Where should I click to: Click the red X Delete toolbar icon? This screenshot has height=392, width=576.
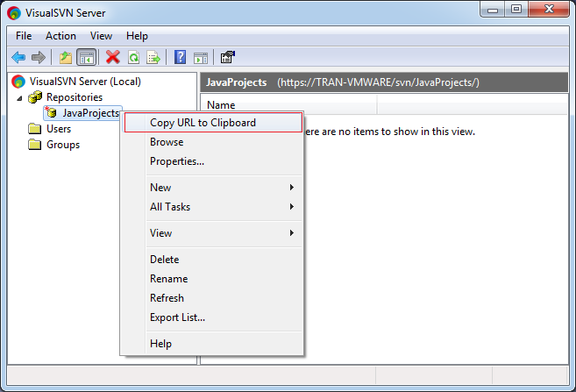113,57
